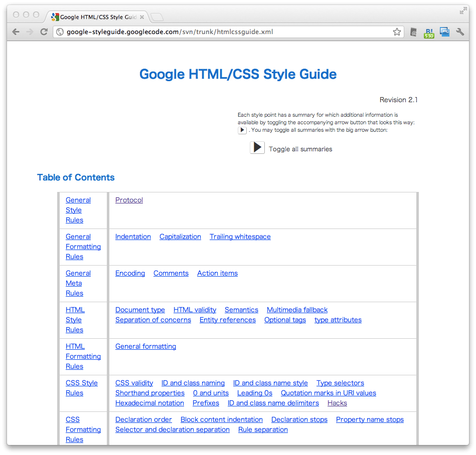Viewport: 476px width, 455px height.
Task: Open the General Style Rules link
Action: [78, 210]
